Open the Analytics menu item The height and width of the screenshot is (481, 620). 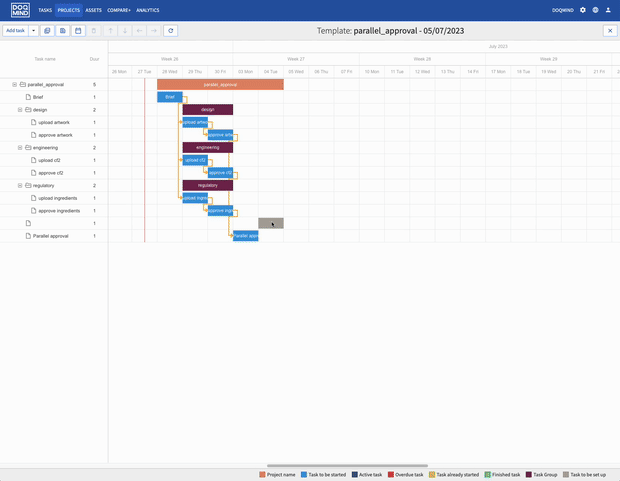[x=147, y=10]
